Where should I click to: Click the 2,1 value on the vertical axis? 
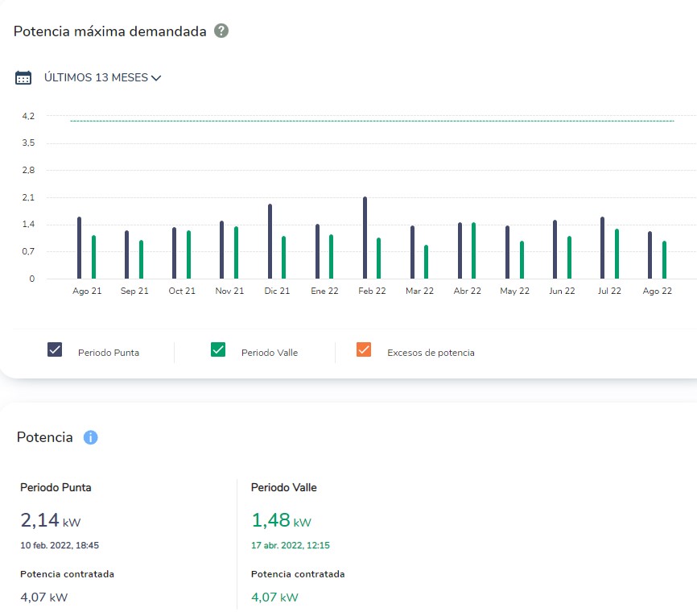[28, 197]
